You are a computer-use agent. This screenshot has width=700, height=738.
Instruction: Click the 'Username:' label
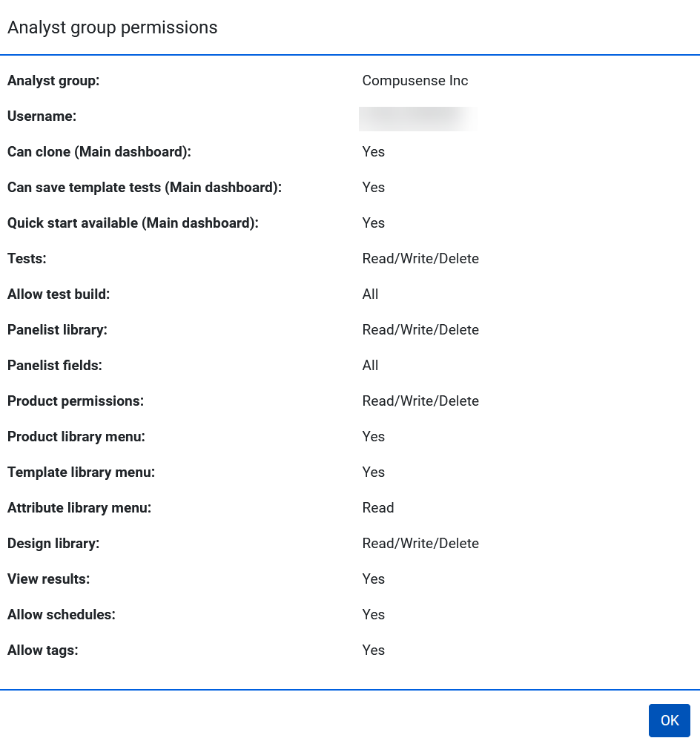pos(42,116)
